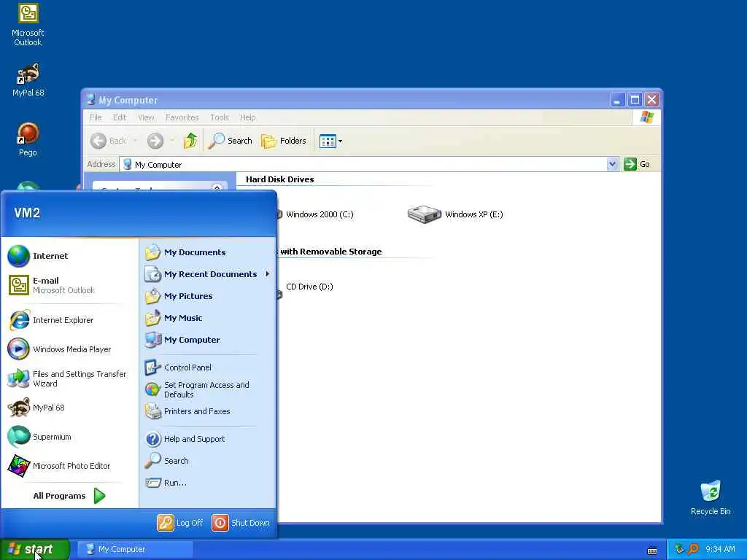The image size is (747, 560).
Task: Open dropdown arrow next to Forward
Action: (171, 141)
